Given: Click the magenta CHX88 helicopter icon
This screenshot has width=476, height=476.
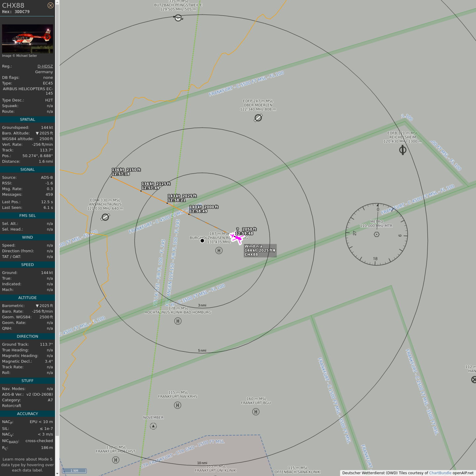Looking at the screenshot, I should click(x=237, y=237).
